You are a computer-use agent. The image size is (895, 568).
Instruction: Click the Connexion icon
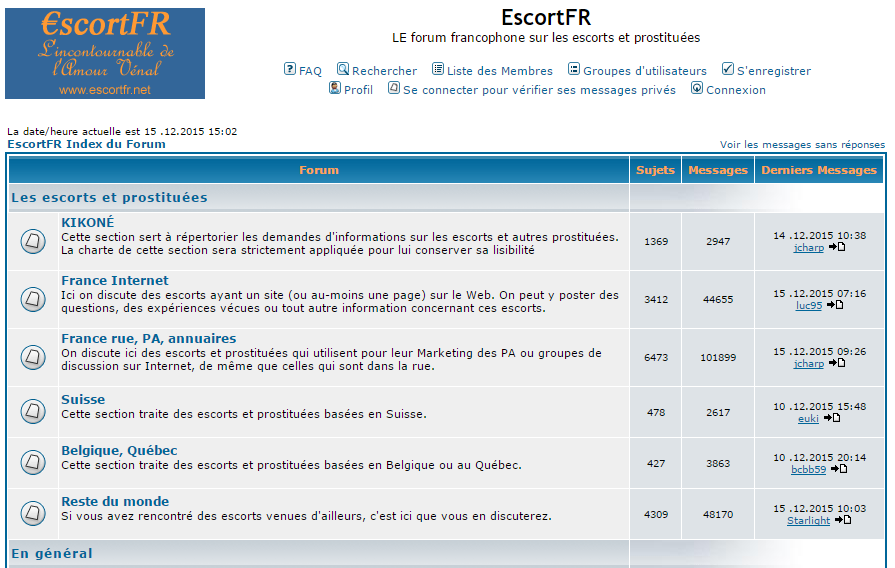(x=697, y=88)
